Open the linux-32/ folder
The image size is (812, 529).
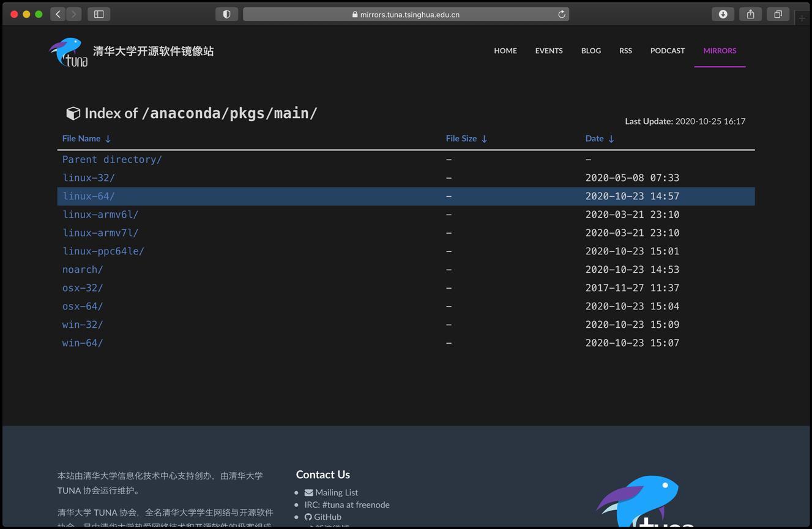[x=89, y=178]
